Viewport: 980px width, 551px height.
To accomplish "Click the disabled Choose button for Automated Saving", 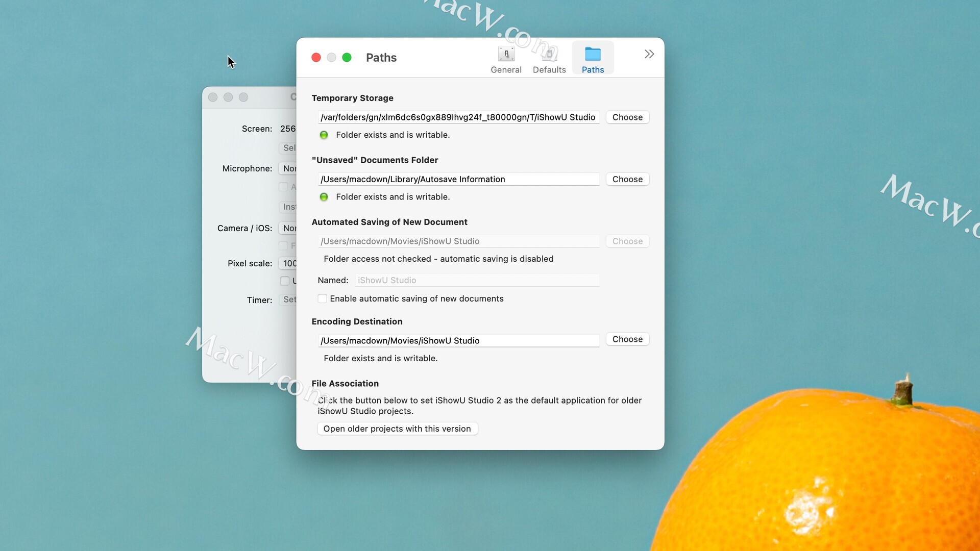I will click(x=627, y=241).
